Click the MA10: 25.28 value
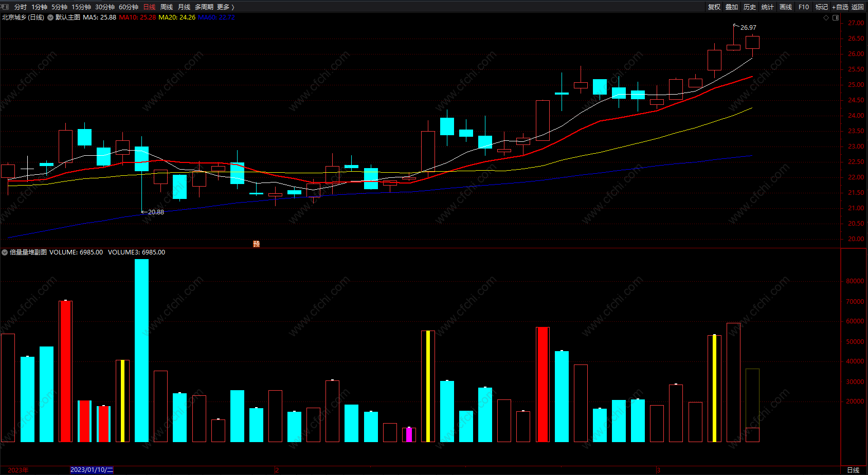Screen dimensions: 868x475 tap(137, 17)
